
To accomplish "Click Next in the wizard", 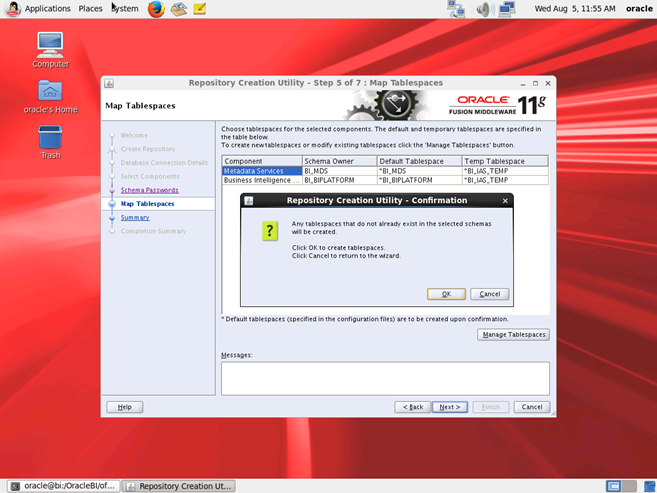I will (450, 407).
